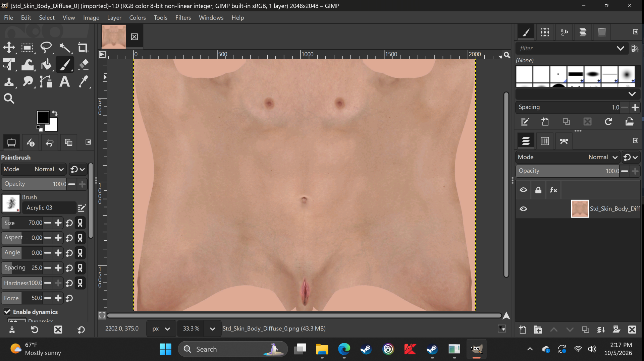Open the Brushes dock configuration menu
This screenshot has height=361, width=644.
(636, 32)
